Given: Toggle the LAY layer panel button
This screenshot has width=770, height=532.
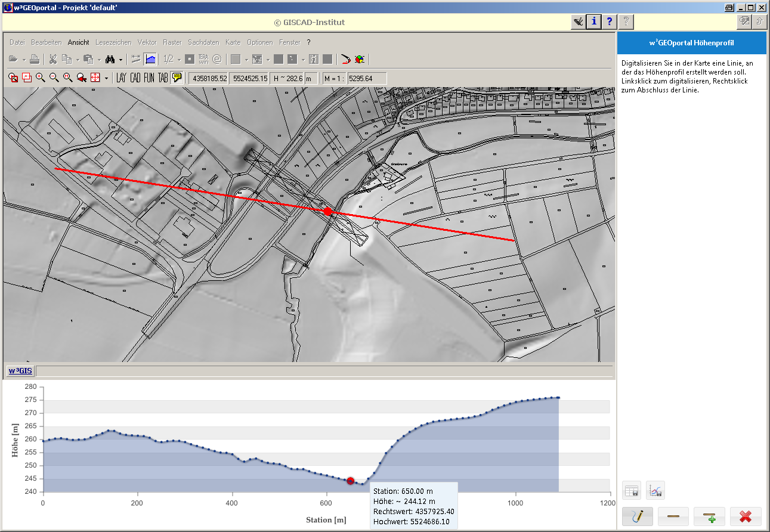Looking at the screenshot, I should 122,78.
